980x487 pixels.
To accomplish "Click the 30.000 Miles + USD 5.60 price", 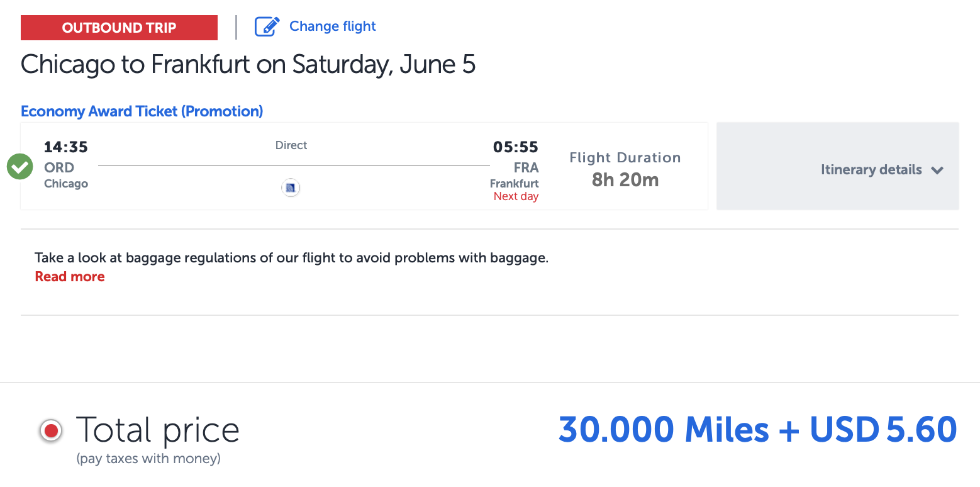I will tap(757, 429).
